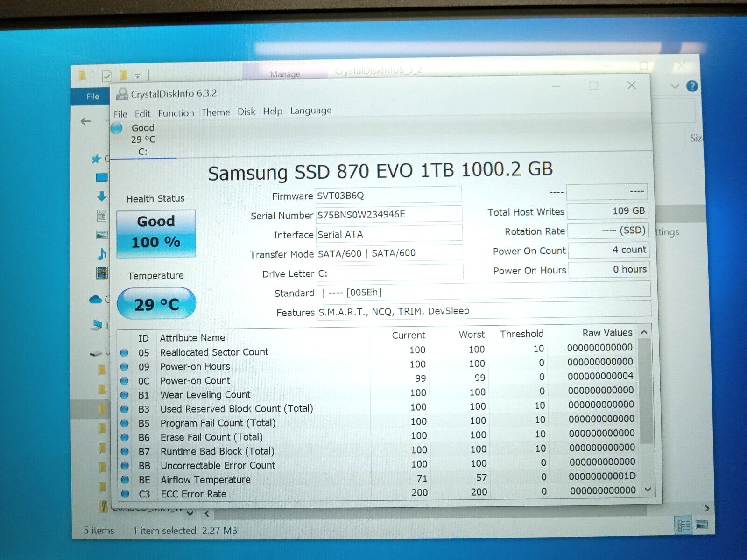Click the status icon of ECC Error Rate
Viewport: 747px width, 560px height.
click(x=125, y=494)
